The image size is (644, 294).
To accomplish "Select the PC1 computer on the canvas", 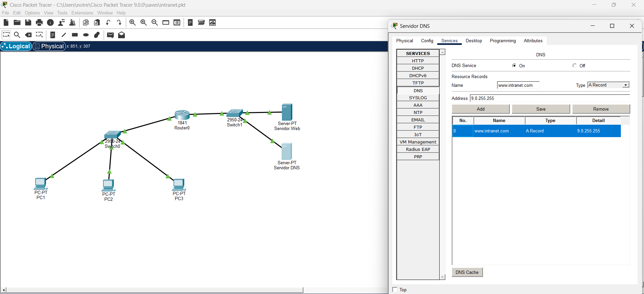I will tap(41, 183).
